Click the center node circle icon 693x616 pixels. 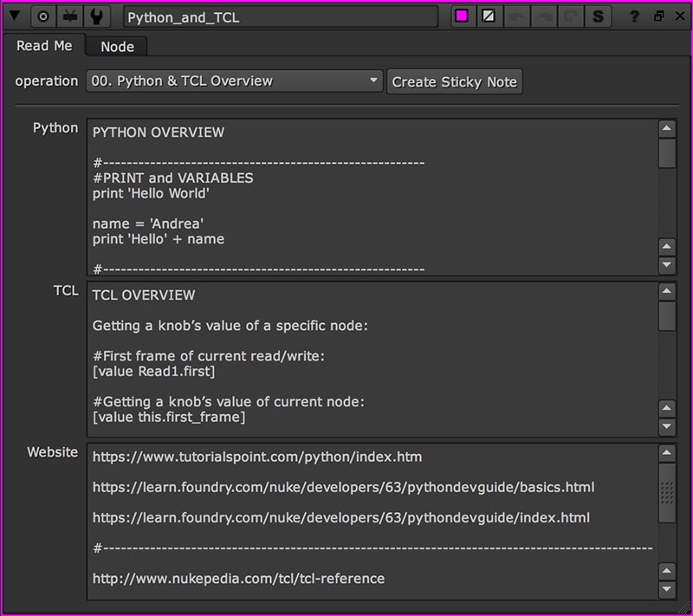coord(43,16)
